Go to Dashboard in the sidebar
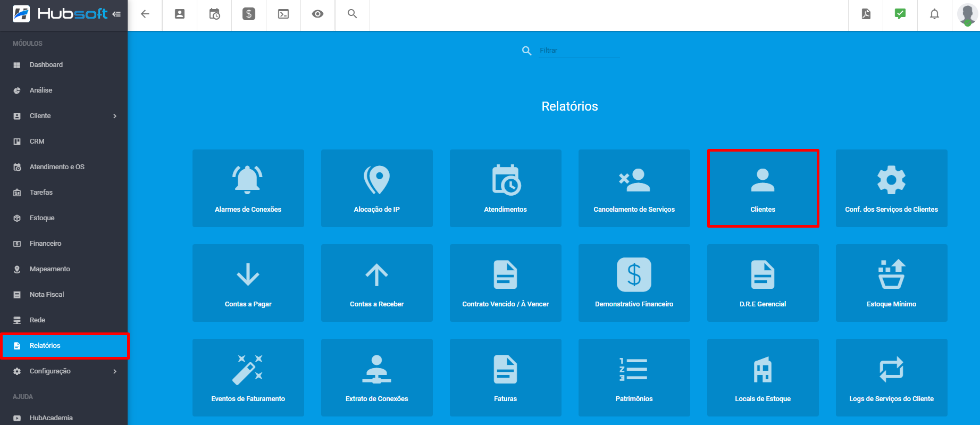980x425 pixels. pyautogui.click(x=64, y=65)
